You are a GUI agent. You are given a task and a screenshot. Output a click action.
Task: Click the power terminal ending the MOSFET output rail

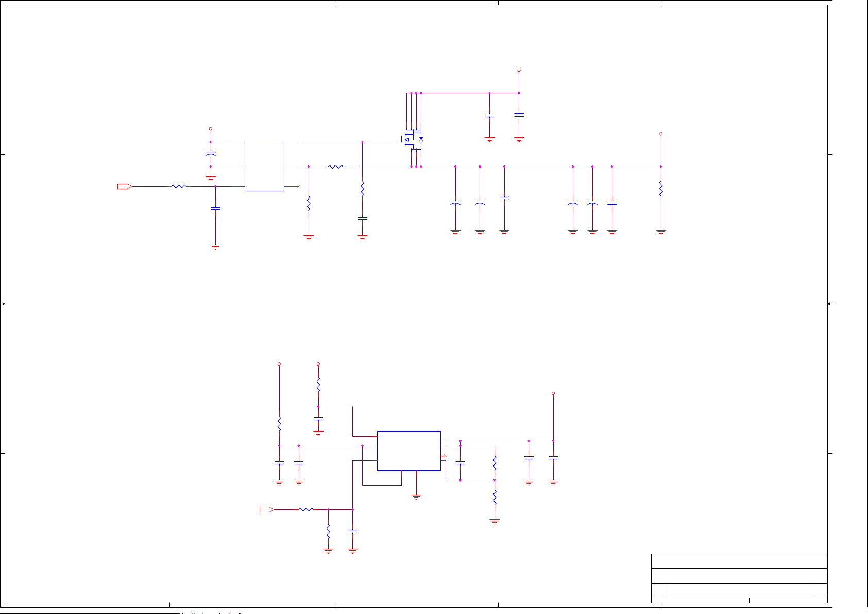[661, 134]
